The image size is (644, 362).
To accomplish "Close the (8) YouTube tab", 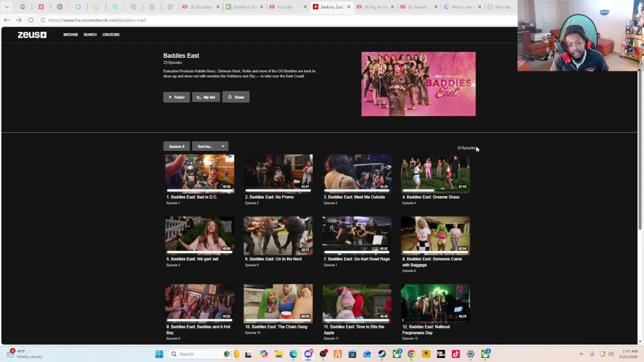I will click(x=218, y=7).
